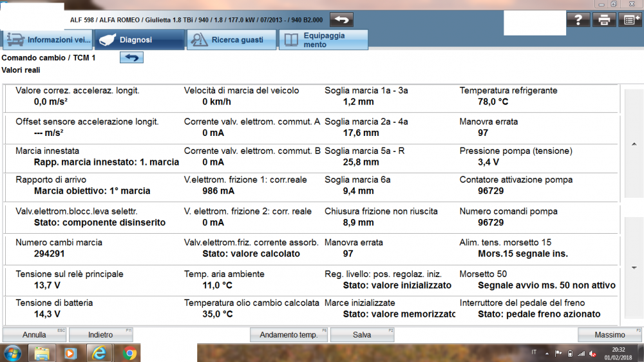Show hidden system tray icons

547,354
